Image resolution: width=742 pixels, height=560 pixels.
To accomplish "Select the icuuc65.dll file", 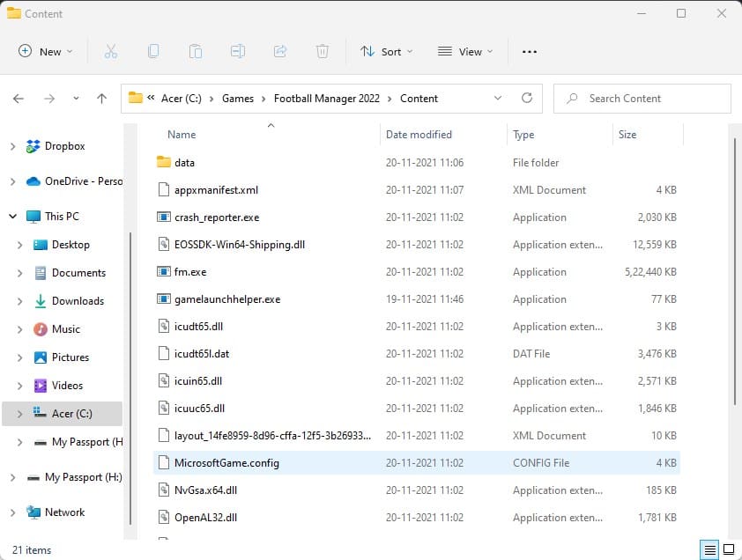I will pyautogui.click(x=417, y=409).
